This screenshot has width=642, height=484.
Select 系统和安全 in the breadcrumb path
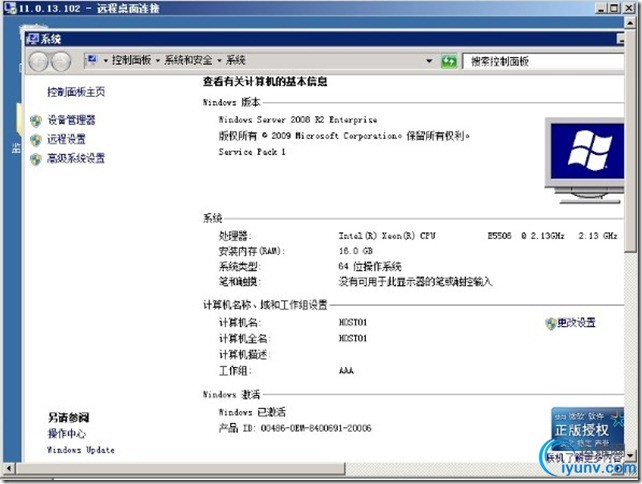(188, 60)
